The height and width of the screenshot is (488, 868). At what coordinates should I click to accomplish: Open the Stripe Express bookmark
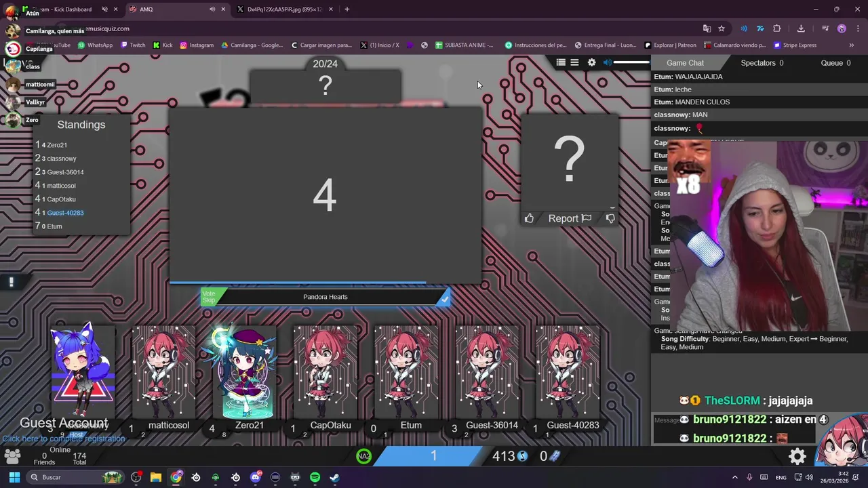click(x=795, y=45)
